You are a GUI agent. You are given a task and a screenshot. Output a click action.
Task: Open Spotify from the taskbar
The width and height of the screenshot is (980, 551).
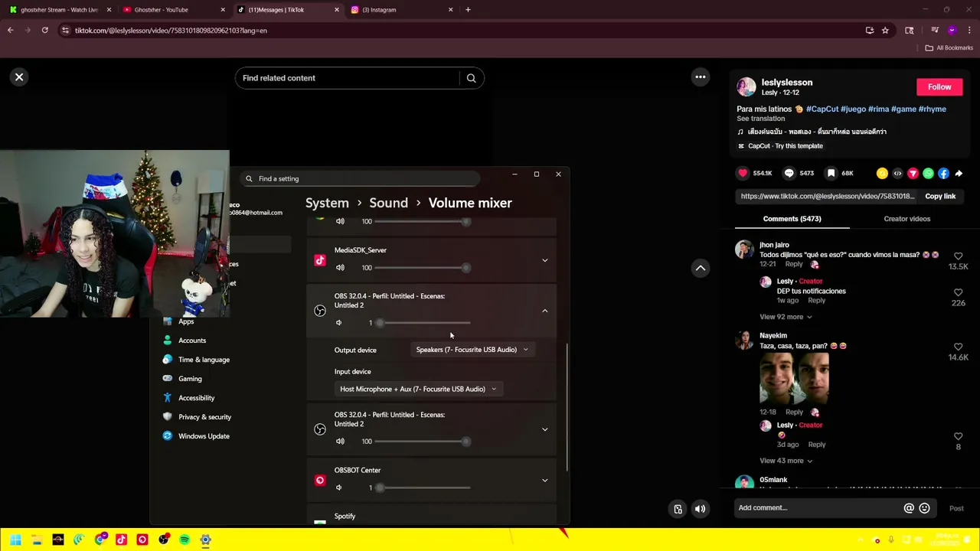[185, 540]
